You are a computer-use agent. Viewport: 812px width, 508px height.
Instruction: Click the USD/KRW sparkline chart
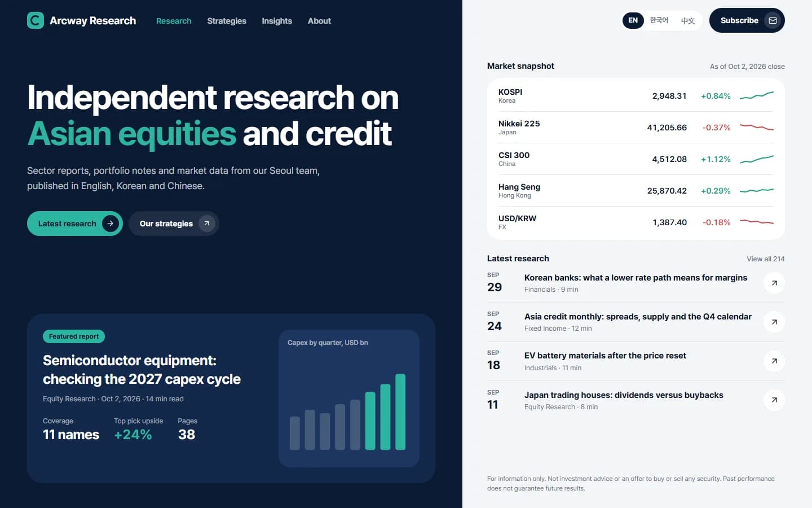click(x=757, y=222)
